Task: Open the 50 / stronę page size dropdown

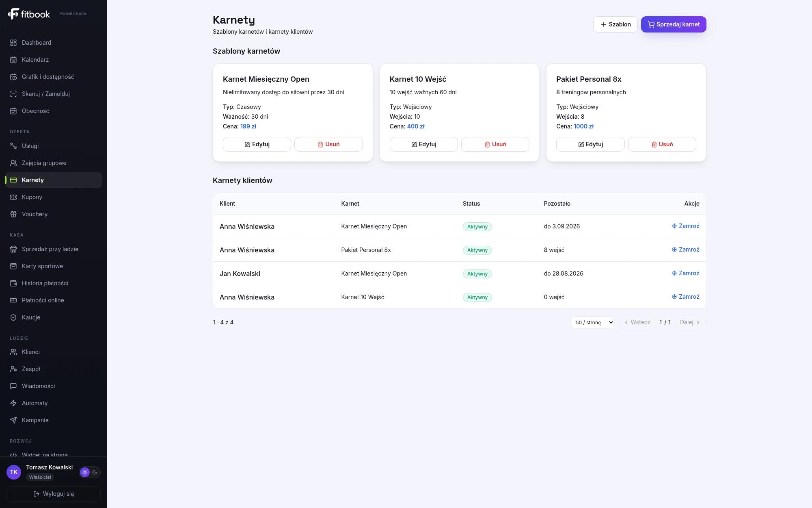Action: pos(592,322)
